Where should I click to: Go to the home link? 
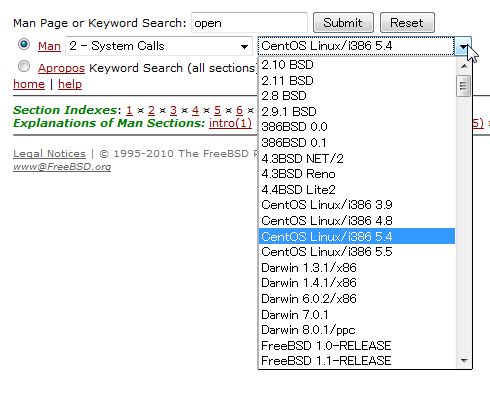(29, 84)
